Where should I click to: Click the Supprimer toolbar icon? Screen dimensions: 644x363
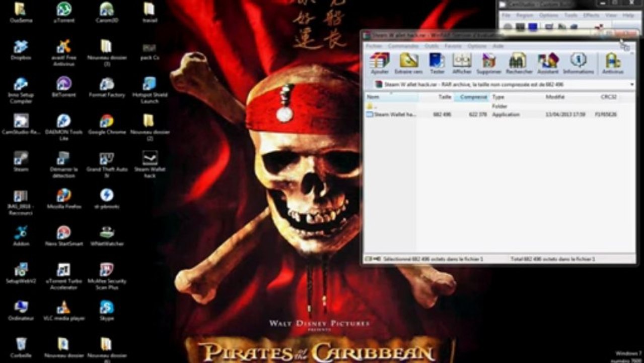(488, 64)
